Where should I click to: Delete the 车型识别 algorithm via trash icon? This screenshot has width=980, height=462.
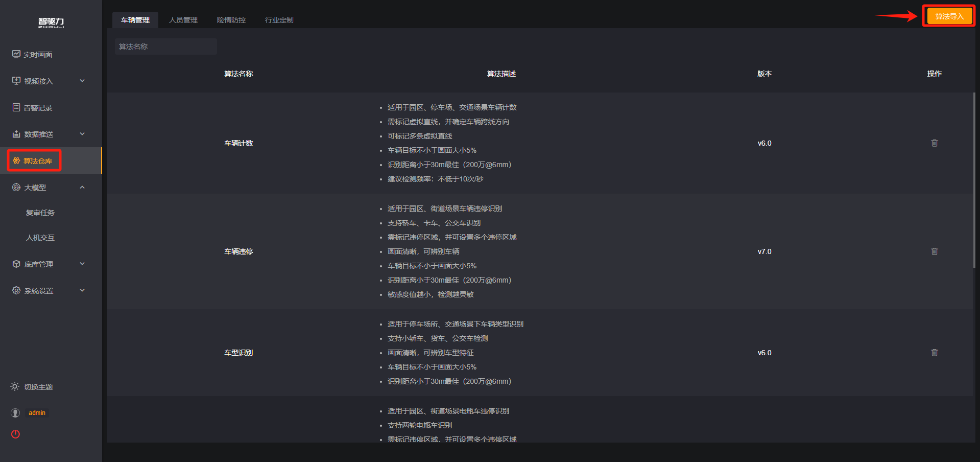(935, 353)
